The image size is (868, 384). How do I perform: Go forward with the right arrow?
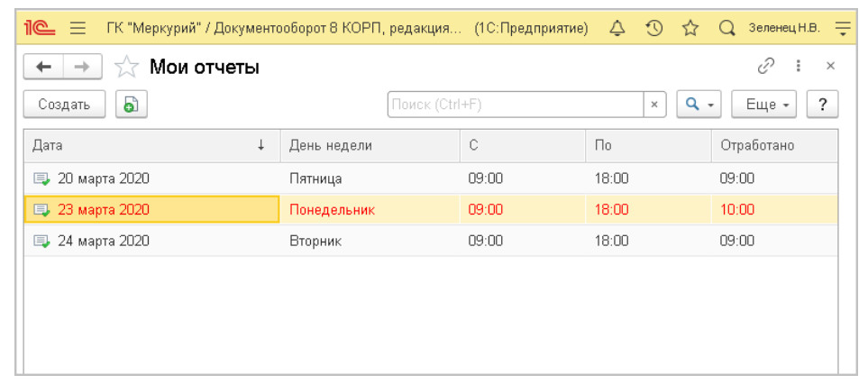pos(81,66)
